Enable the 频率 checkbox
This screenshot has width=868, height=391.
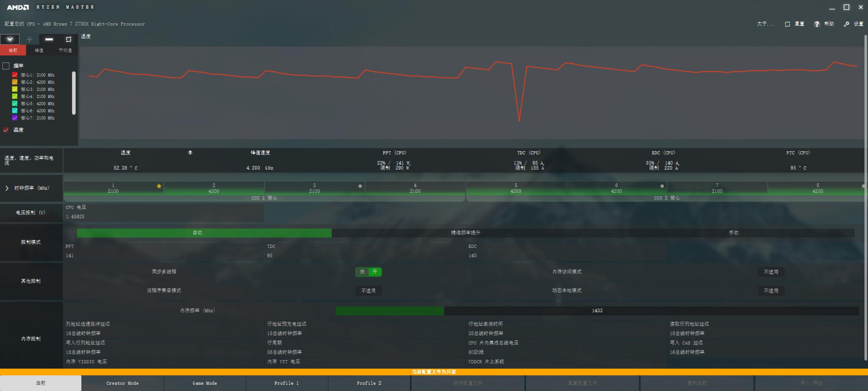(x=6, y=66)
